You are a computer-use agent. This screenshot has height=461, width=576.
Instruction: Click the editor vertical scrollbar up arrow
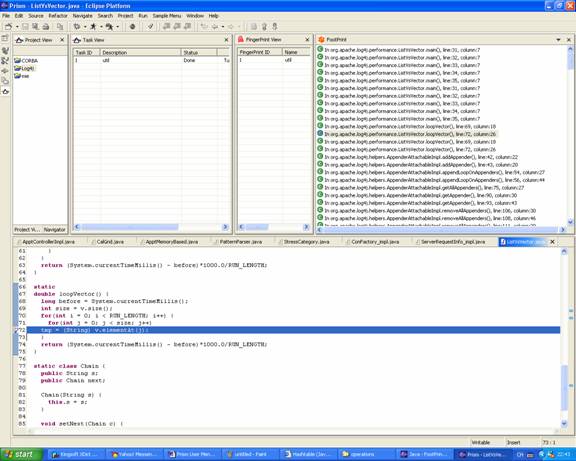pos(564,252)
